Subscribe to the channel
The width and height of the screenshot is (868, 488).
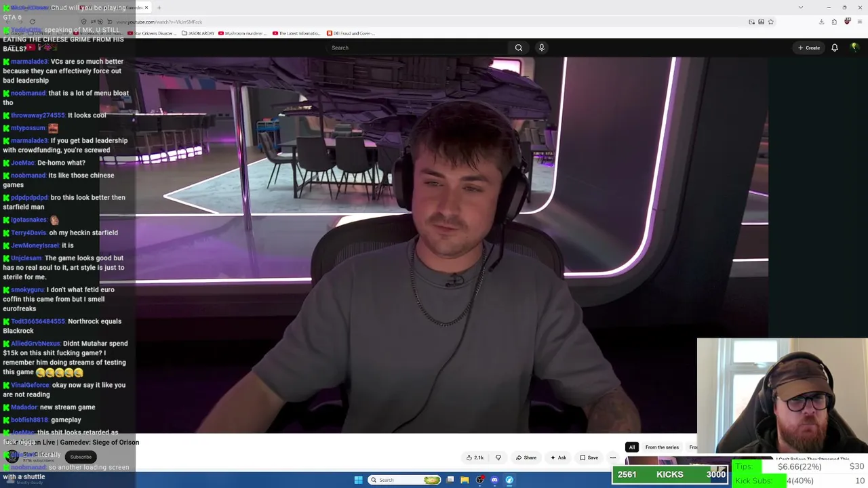click(81, 457)
